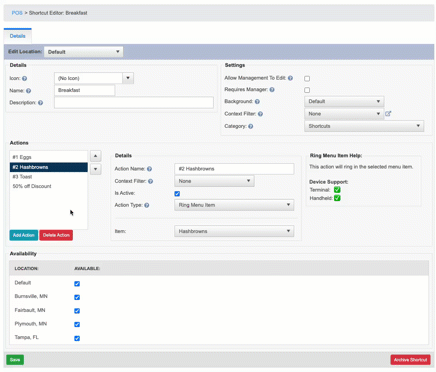
Task: Show help for Requires Manager setting
Action: [x=272, y=90]
